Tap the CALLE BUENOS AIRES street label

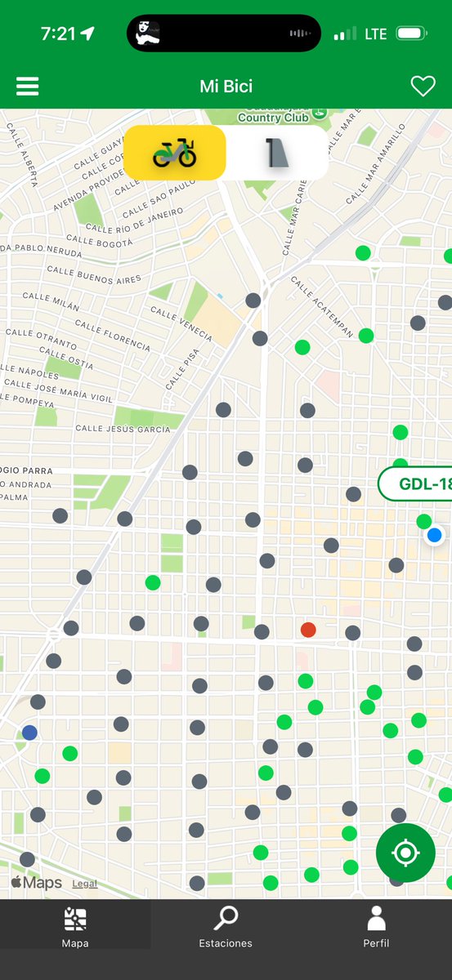(93, 274)
